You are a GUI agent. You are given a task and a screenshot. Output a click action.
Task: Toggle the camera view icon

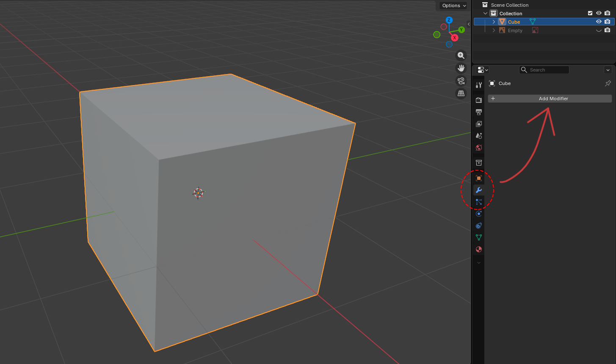[461, 81]
